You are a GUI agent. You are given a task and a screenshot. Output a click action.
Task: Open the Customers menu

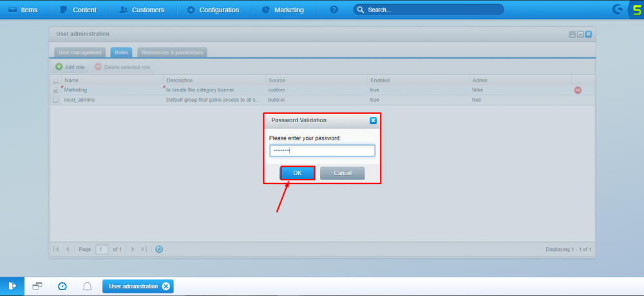tap(142, 10)
